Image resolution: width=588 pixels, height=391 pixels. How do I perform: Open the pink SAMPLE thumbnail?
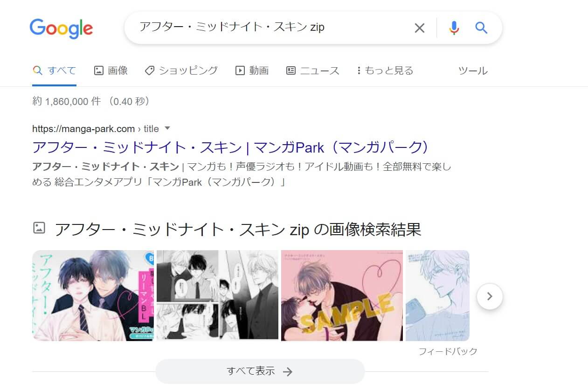pos(342,295)
